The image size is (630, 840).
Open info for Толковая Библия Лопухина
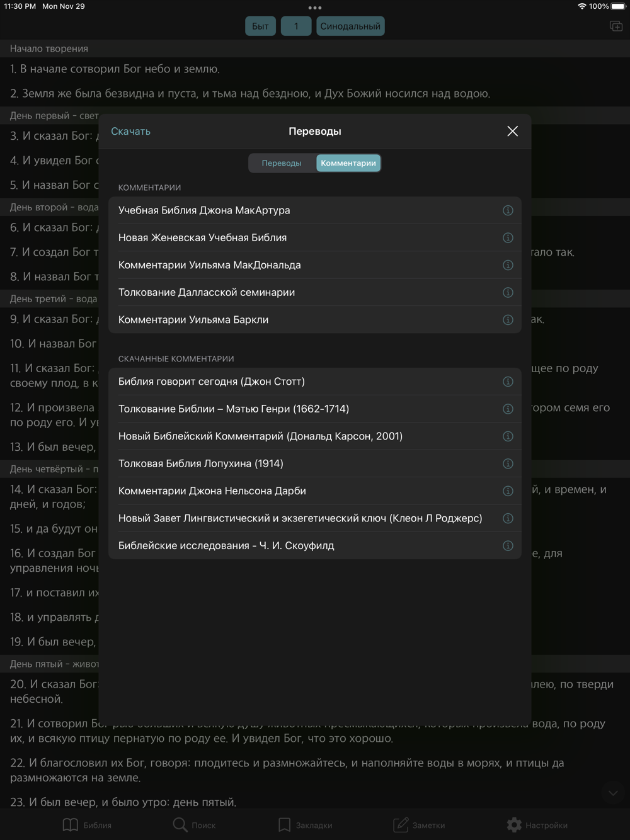[x=508, y=464]
